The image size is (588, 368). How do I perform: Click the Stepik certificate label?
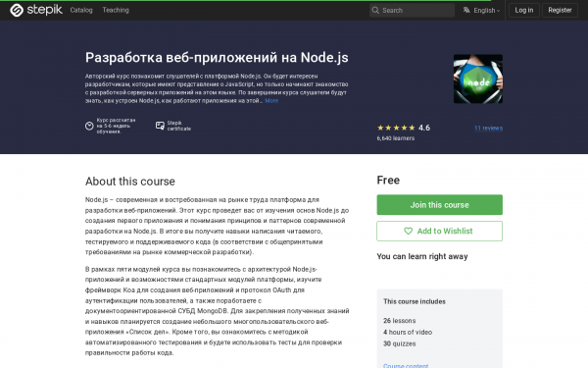(179, 126)
